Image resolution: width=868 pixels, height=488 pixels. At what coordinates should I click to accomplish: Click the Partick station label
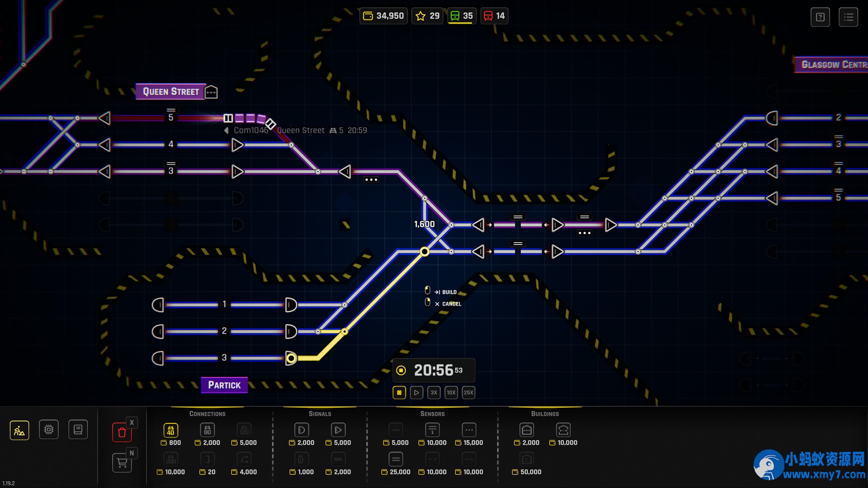[x=224, y=385]
